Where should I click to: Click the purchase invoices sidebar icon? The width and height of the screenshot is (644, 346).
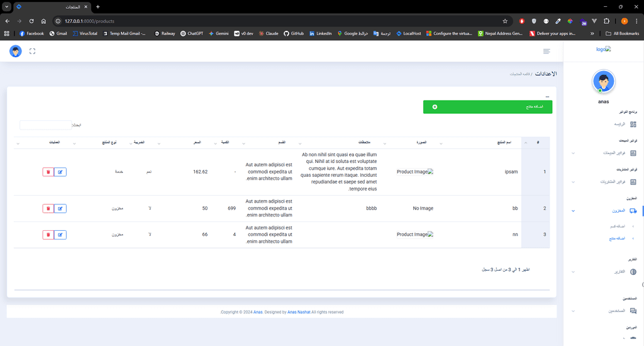coord(633,182)
